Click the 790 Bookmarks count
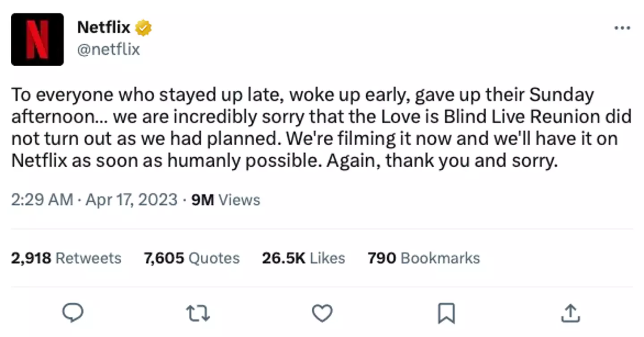The width and height of the screenshot is (644, 337). pos(424,258)
